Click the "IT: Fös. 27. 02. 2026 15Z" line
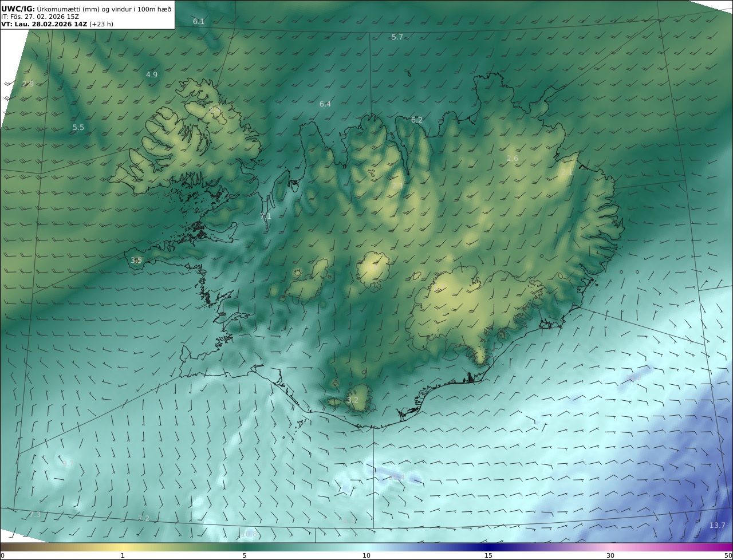Image resolution: width=733 pixels, height=560 pixels. click(x=40, y=17)
